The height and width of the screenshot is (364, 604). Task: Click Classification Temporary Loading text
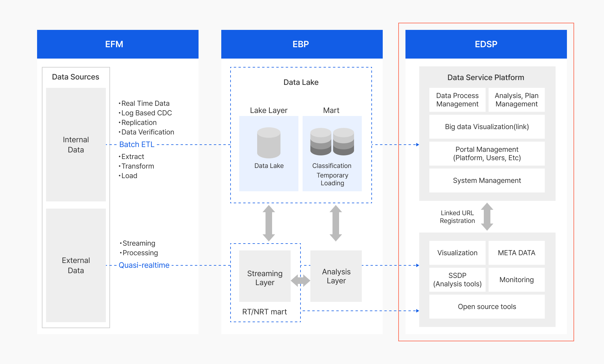(332, 174)
